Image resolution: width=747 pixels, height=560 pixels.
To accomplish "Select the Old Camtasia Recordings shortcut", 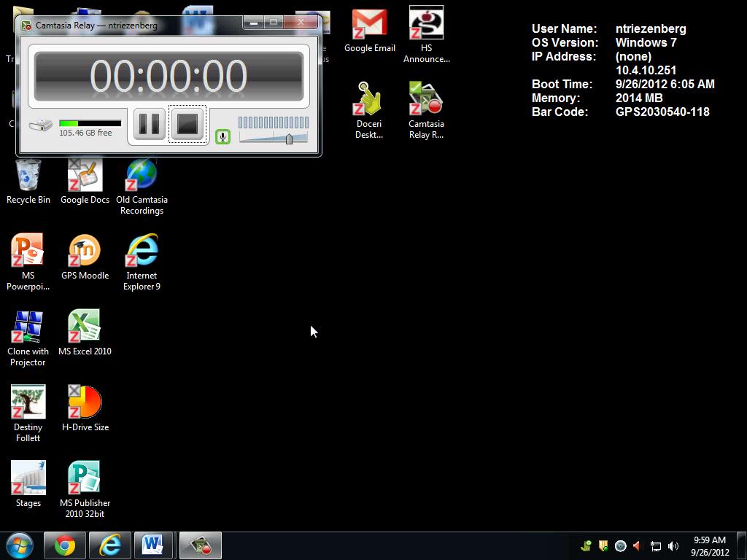I will (x=142, y=186).
